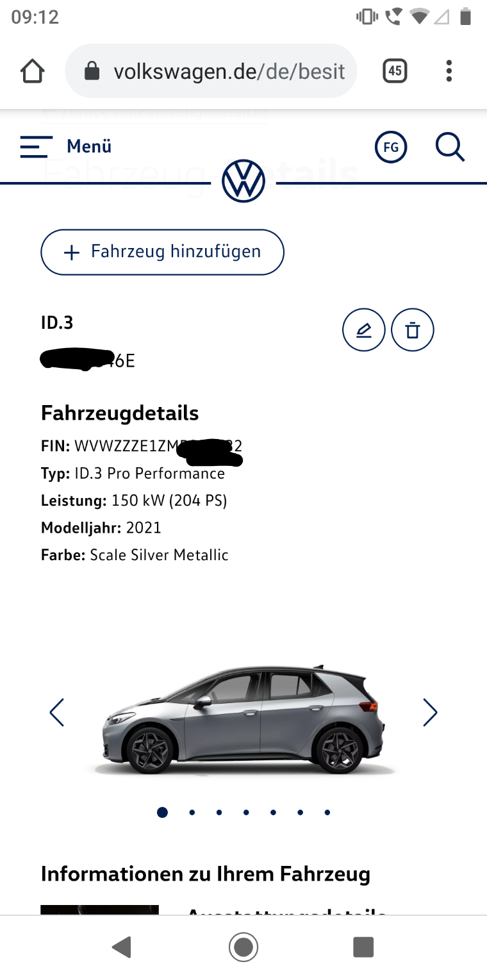The width and height of the screenshot is (487, 980).
Task: Open the browser three-dot overflow menu
Action: pos(449,71)
